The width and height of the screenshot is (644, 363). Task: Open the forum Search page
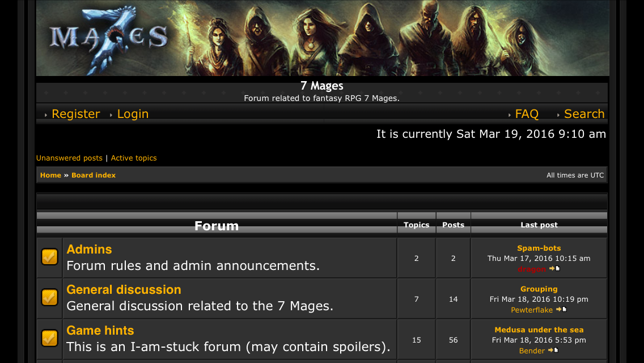click(584, 114)
